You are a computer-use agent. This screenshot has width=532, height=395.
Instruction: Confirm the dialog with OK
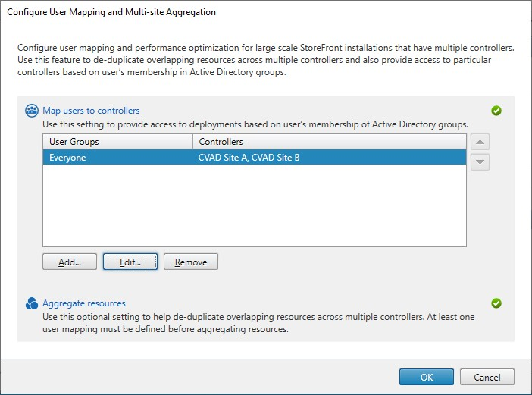click(427, 377)
